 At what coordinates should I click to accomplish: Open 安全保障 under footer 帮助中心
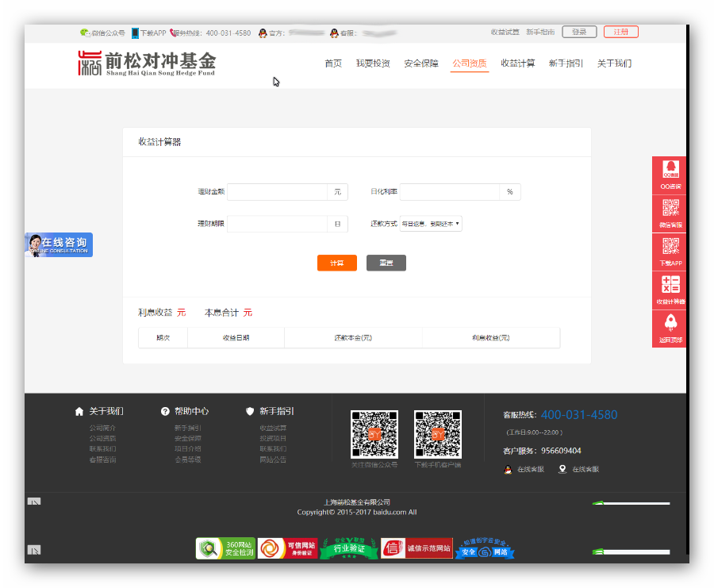pyautogui.click(x=187, y=439)
